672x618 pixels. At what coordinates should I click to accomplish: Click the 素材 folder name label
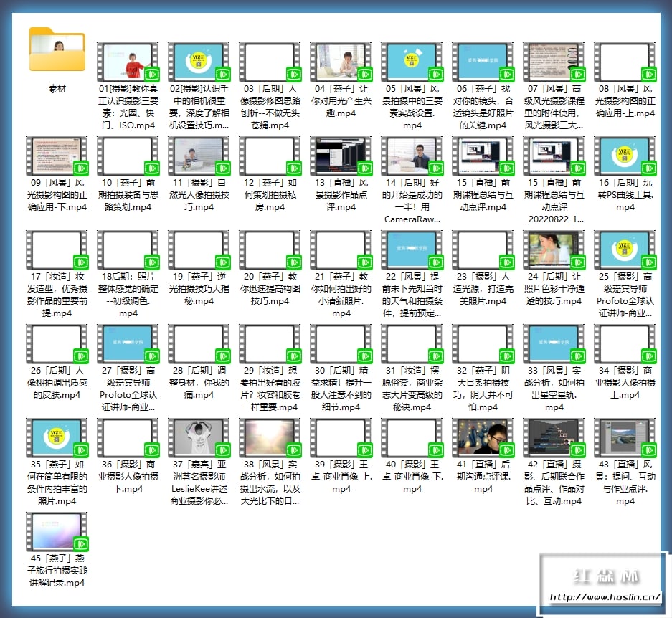click(x=57, y=89)
